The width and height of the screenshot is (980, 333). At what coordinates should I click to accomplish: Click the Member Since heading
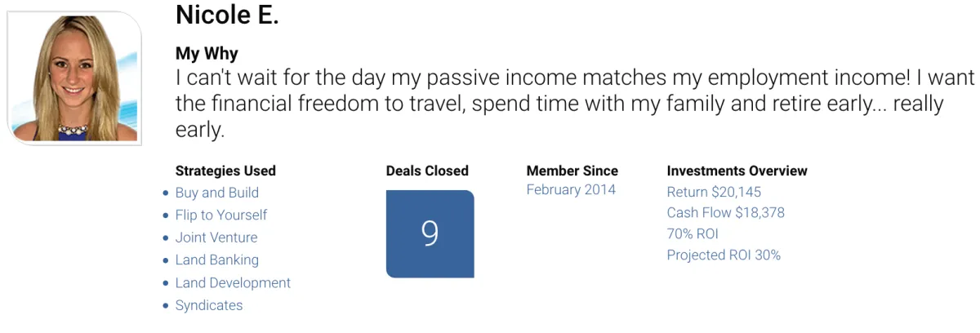tap(572, 171)
